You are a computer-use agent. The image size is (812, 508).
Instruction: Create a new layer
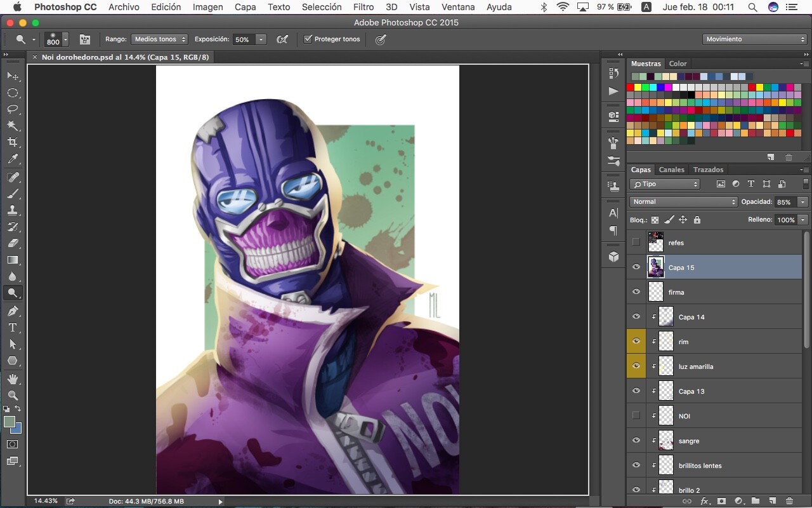point(772,501)
